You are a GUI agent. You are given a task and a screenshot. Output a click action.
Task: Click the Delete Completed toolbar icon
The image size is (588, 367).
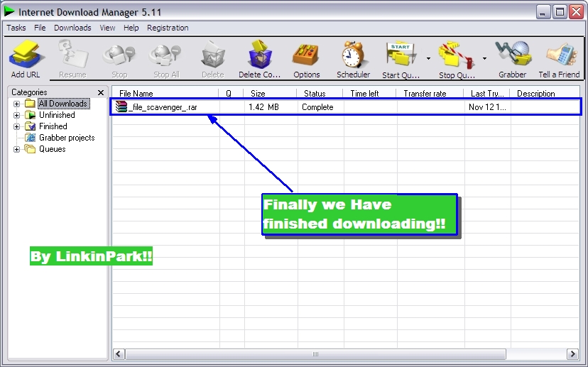point(259,55)
